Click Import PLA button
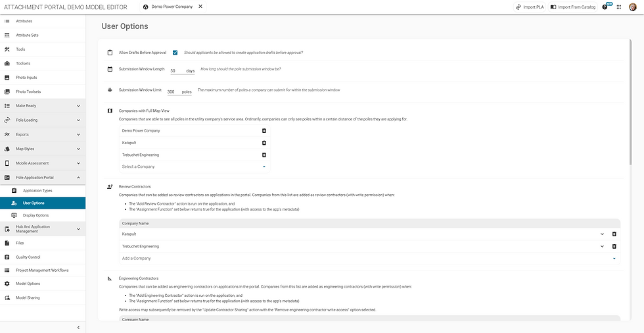The image size is (644, 333). tap(530, 7)
